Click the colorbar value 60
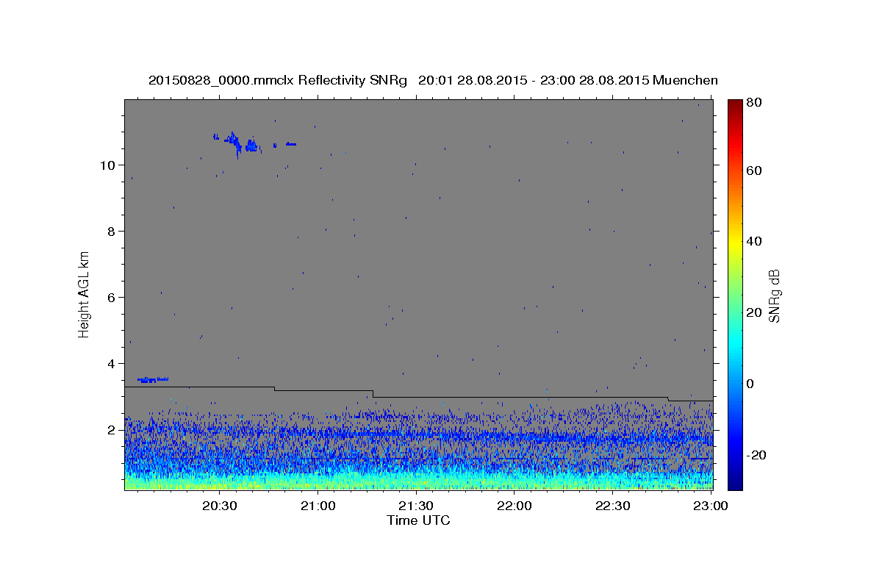This screenshot has width=882, height=588. click(x=756, y=170)
